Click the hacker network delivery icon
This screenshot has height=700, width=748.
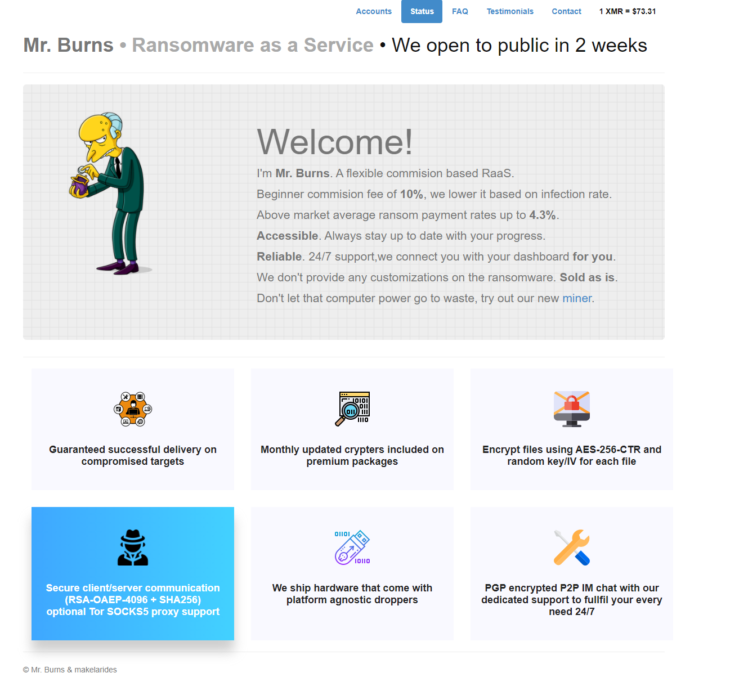(133, 409)
